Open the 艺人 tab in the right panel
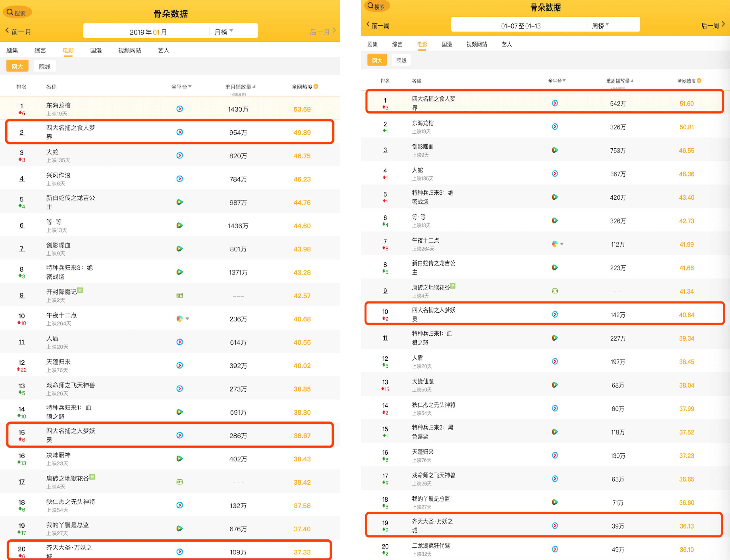 [x=507, y=44]
